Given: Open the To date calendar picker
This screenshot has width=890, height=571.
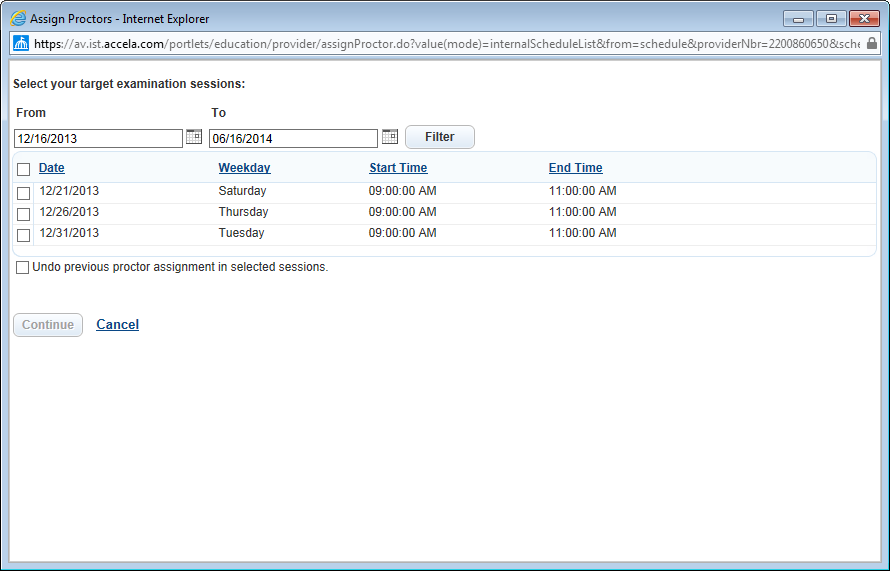Looking at the screenshot, I should [x=390, y=137].
